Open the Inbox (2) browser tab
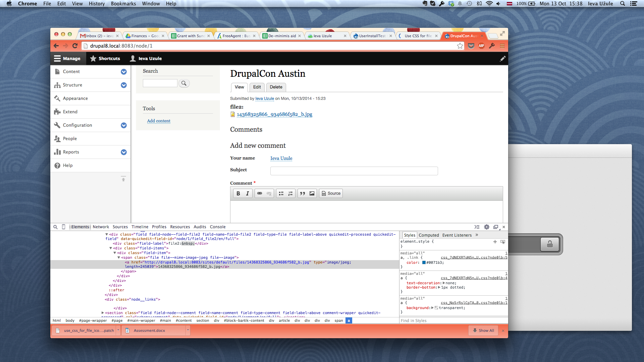 point(99,36)
